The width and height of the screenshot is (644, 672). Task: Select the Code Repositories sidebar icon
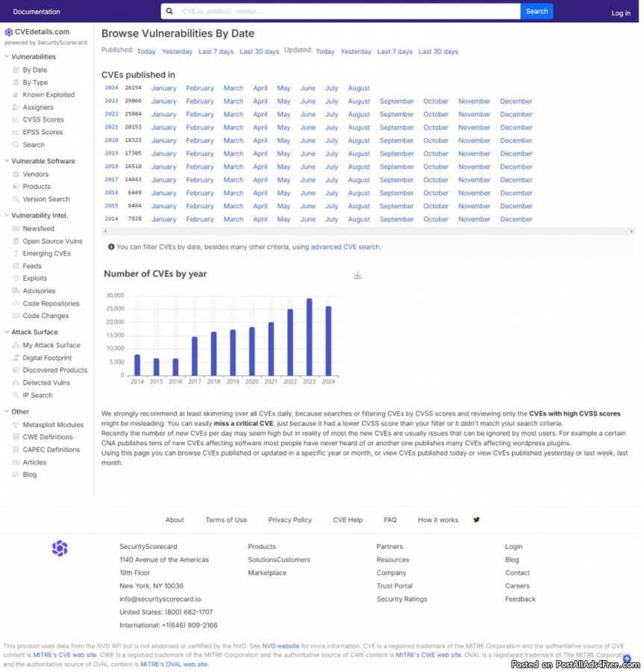pos(16,304)
